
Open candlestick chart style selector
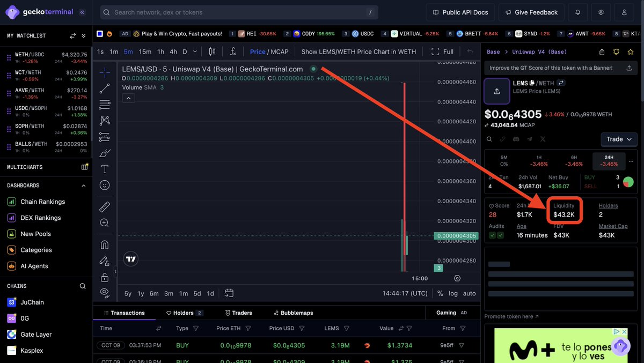(212, 51)
